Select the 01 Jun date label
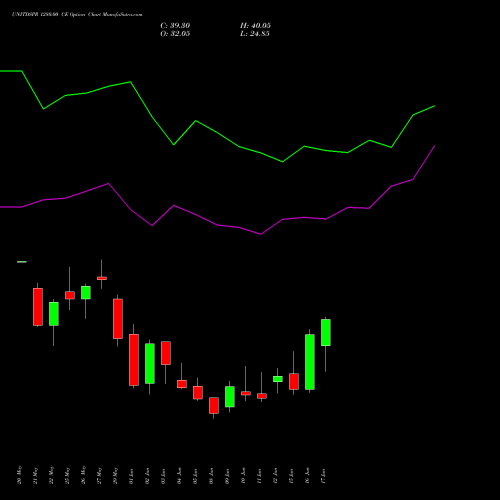Screen dimensions: 500x500 (131, 476)
